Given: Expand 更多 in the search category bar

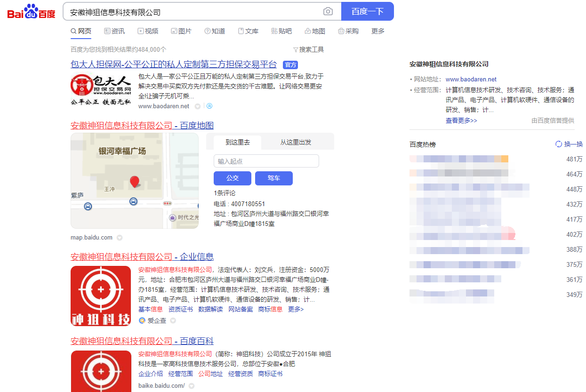Looking at the screenshot, I should 378,31.
